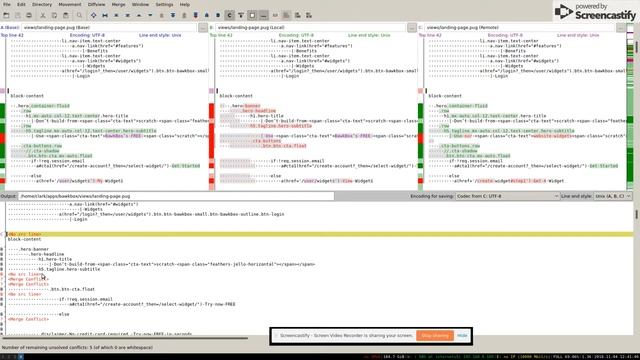
Task: Select the yellow highlighted <No src line> row
Action: pos(320,234)
